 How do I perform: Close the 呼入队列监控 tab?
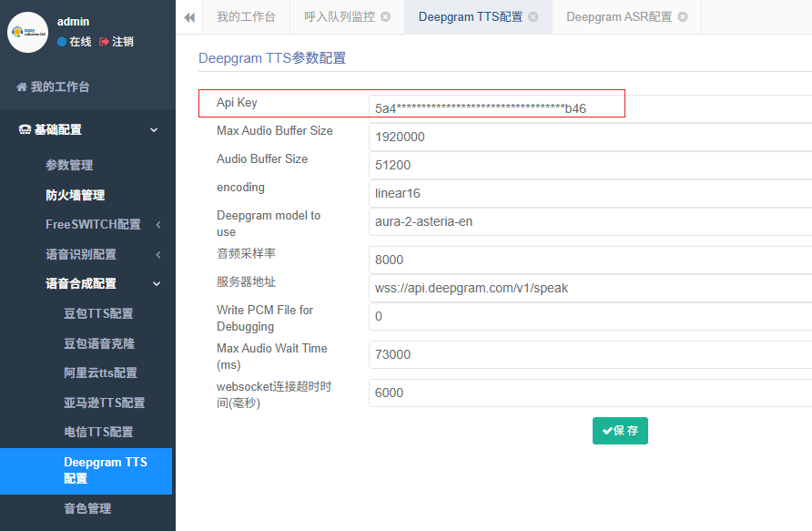point(385,17)
